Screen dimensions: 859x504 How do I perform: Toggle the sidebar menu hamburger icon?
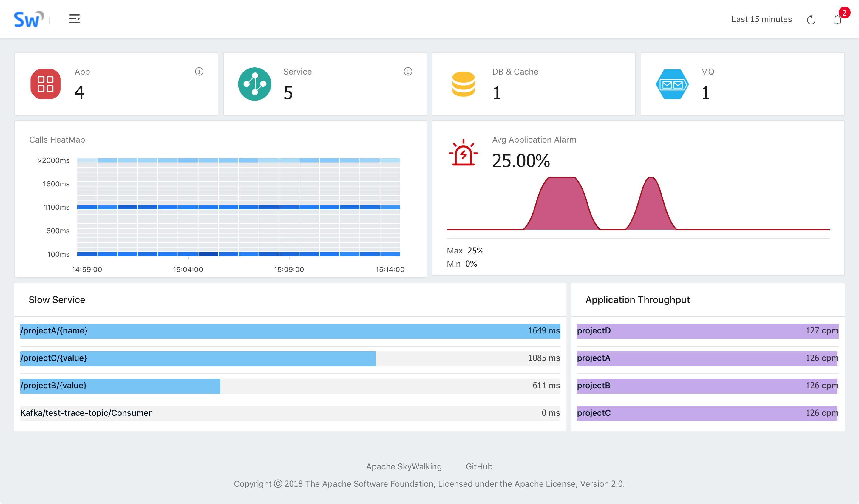[x=74, y=19]
